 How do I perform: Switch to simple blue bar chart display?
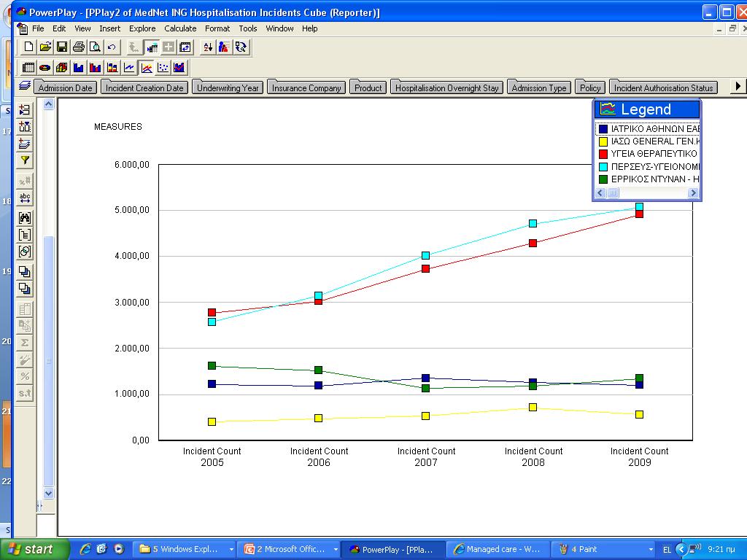pos(79,68)
